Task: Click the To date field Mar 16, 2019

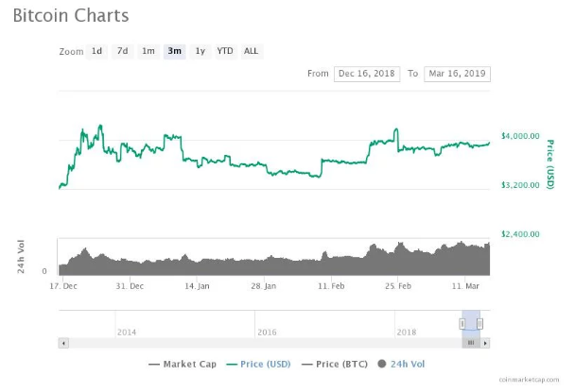Action: click(457, 74)
